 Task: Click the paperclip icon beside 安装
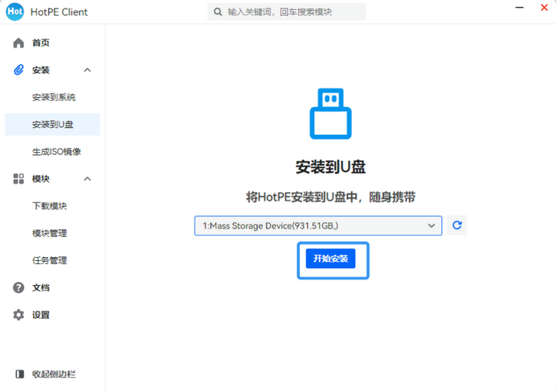[x=19, y=70]
